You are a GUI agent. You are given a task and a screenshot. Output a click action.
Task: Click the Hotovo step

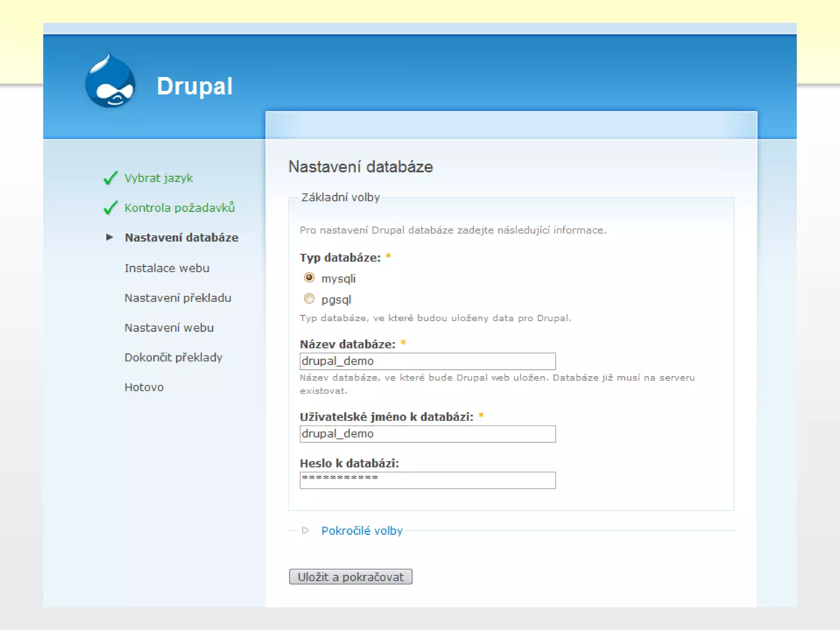[144, 387]
